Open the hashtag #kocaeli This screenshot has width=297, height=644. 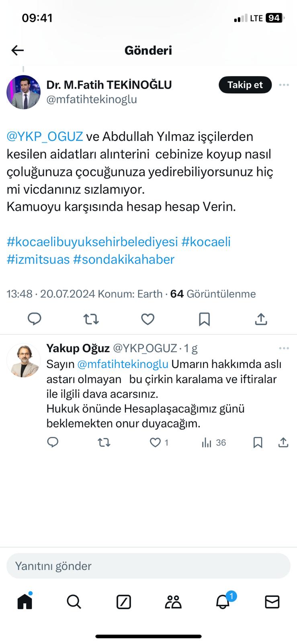[x=207, y=241]
